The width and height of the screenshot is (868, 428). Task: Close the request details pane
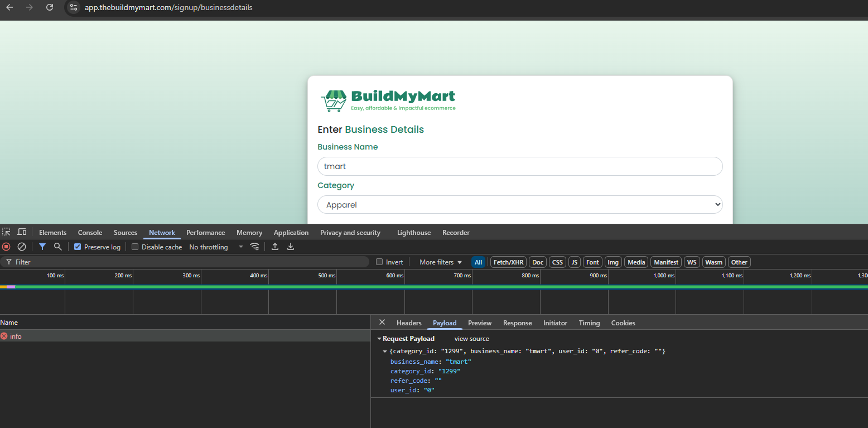coord(382,323)
